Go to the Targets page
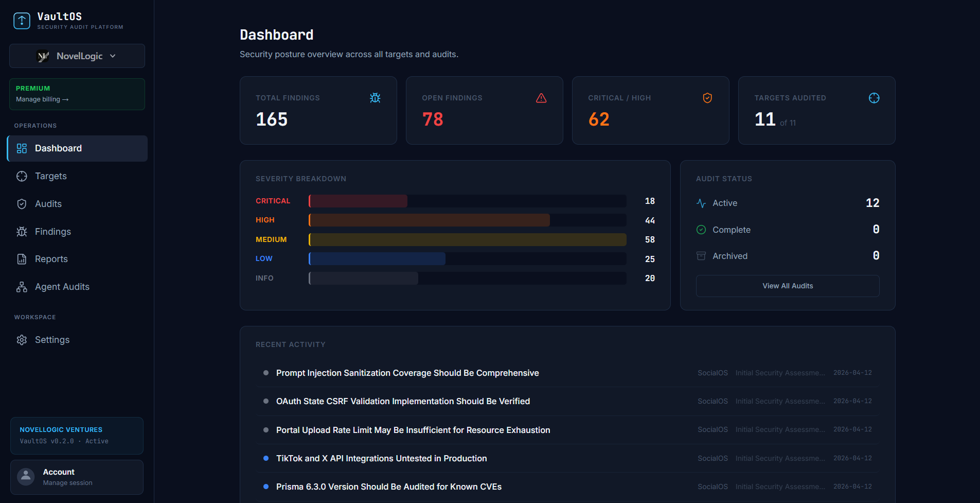This screenshot has height=503, width=980. [x=77, y=176]
